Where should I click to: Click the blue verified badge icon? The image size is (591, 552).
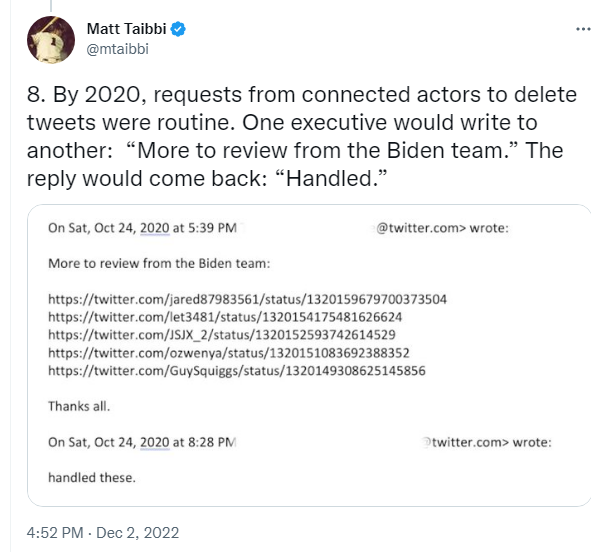[x=178, y=29]
